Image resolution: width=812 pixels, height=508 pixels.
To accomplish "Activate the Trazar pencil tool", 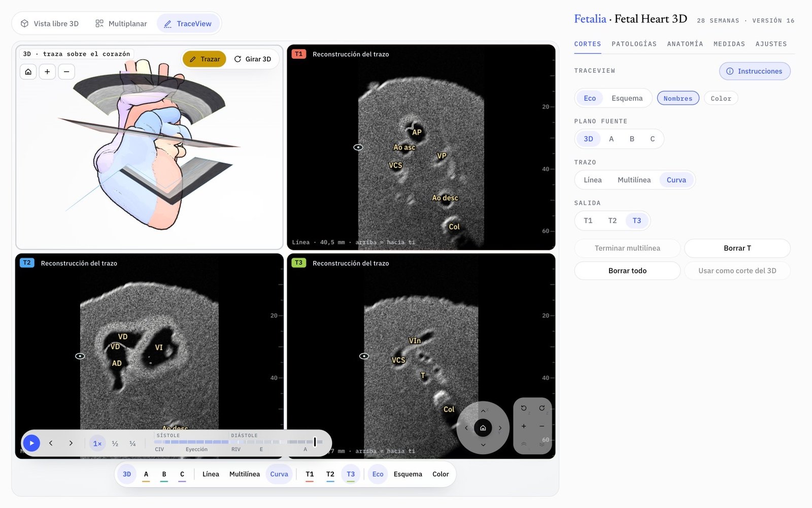I will click(205, 59).
